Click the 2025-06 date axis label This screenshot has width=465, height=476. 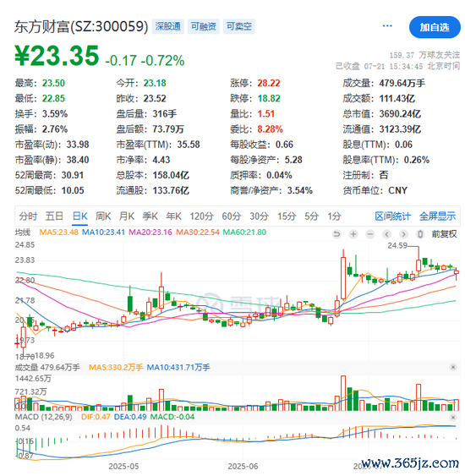pos(243,467)
